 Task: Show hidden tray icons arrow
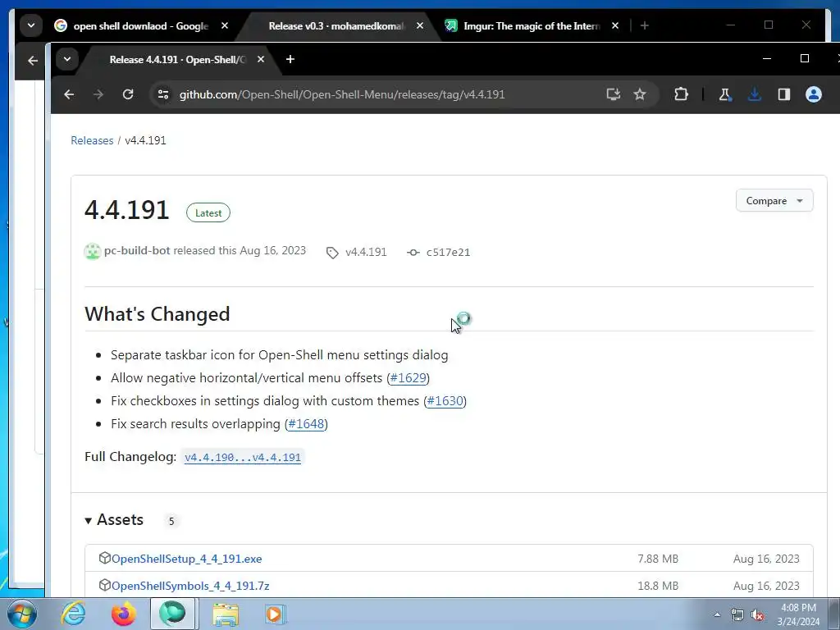pos(717,614)
